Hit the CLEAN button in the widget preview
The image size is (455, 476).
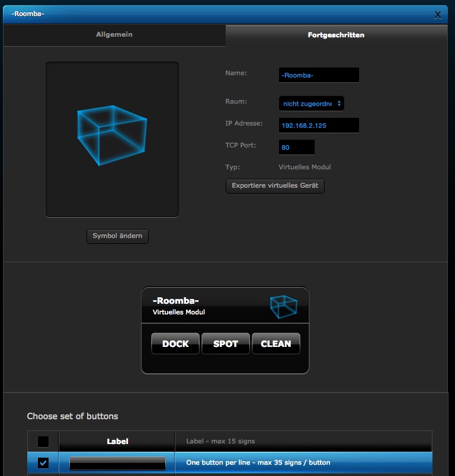click(276, 344)
